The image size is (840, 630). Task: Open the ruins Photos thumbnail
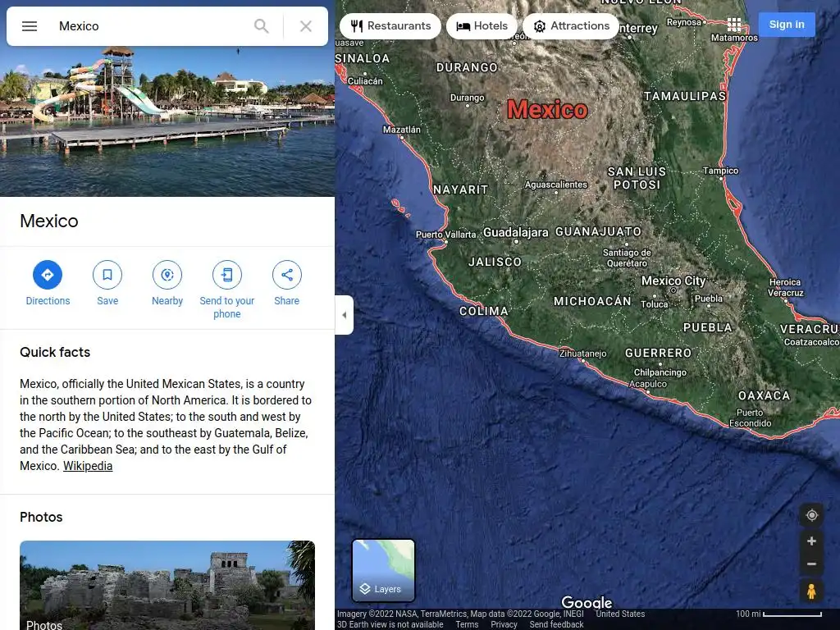(x=167, y=585)
